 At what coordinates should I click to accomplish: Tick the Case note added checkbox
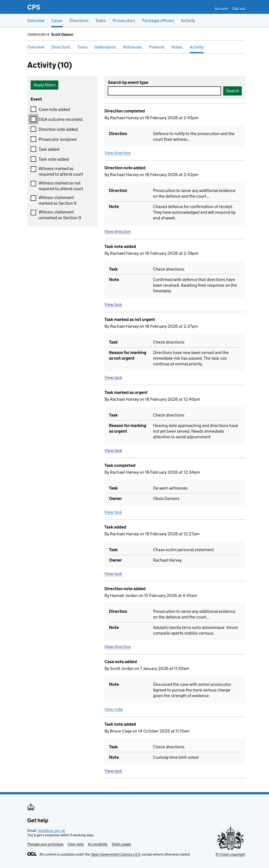click(x=33, y=109)
